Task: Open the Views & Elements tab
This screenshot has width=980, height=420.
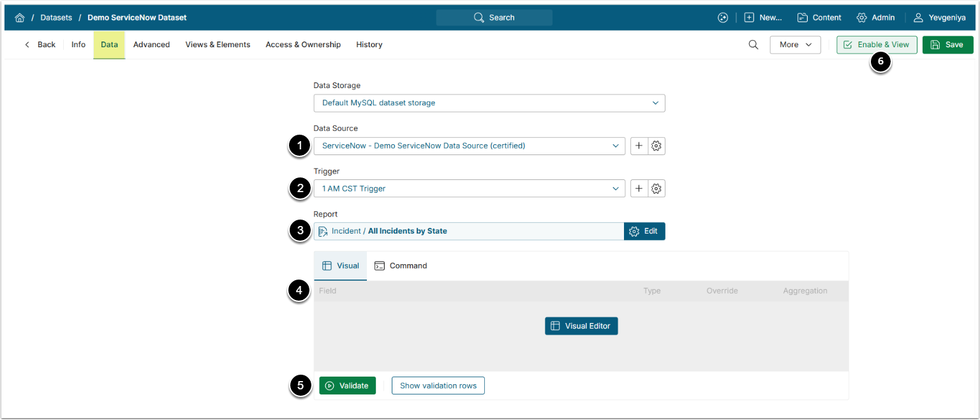Action: tap(218, 45)
